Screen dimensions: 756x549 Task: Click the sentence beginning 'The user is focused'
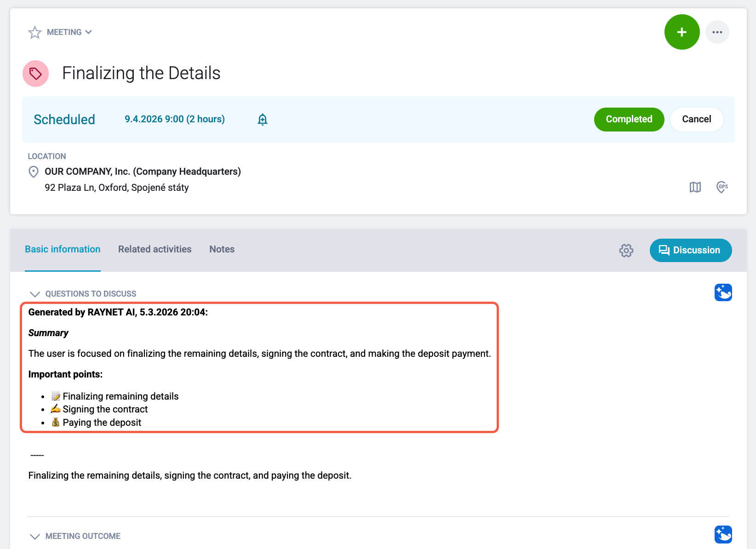[260, 354]
